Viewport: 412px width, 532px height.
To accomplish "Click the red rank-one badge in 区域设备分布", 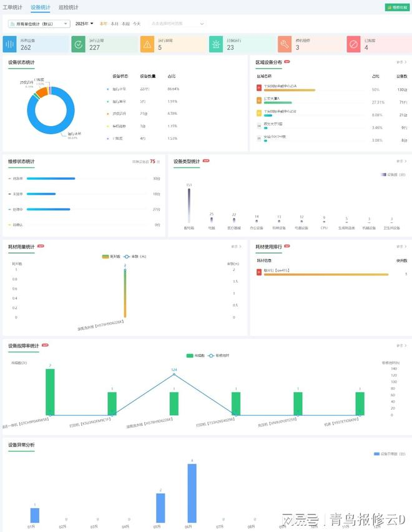I will (259, 87).
